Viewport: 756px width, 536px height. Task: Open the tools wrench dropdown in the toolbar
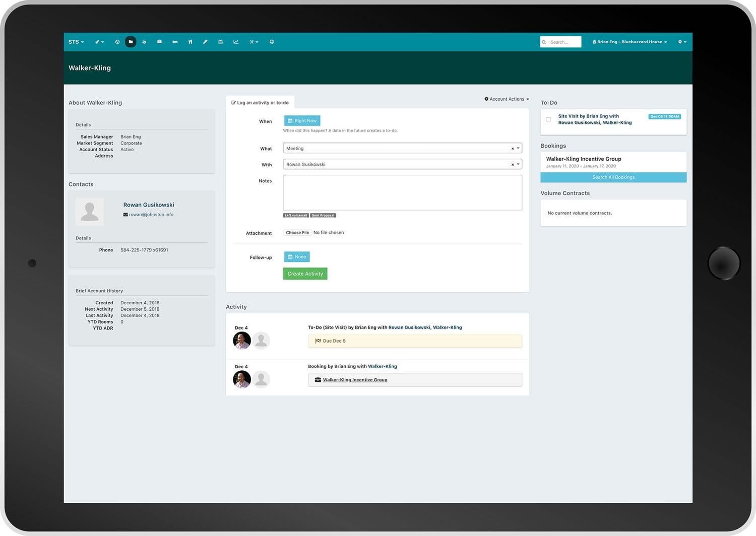[x=254, y=42]
